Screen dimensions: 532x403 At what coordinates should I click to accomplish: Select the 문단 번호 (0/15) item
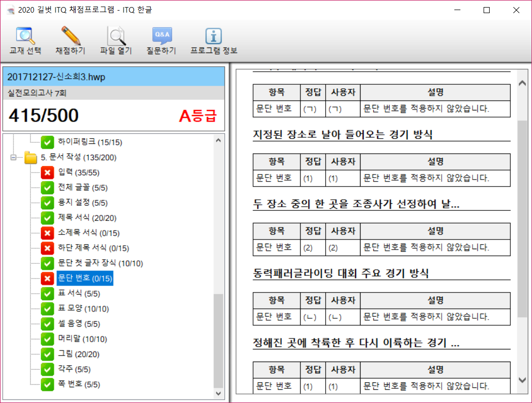(85, 278)
